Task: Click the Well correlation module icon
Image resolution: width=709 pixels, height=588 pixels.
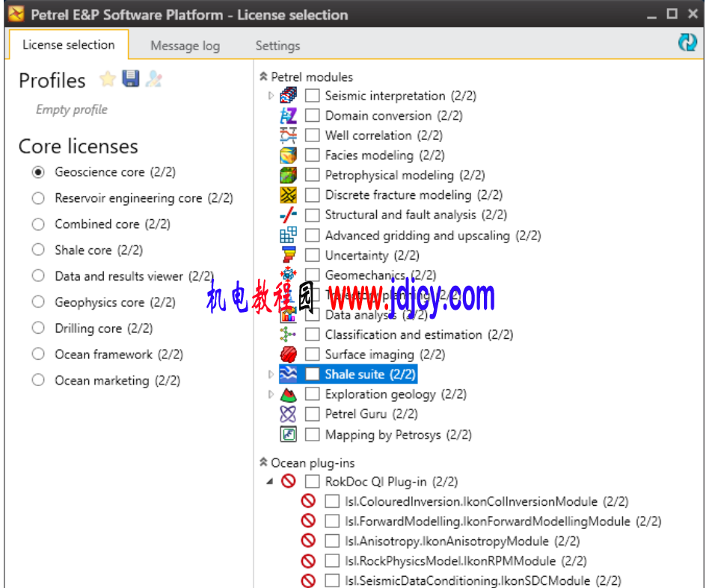Action: pyautogui.click(x=288, y=135)
